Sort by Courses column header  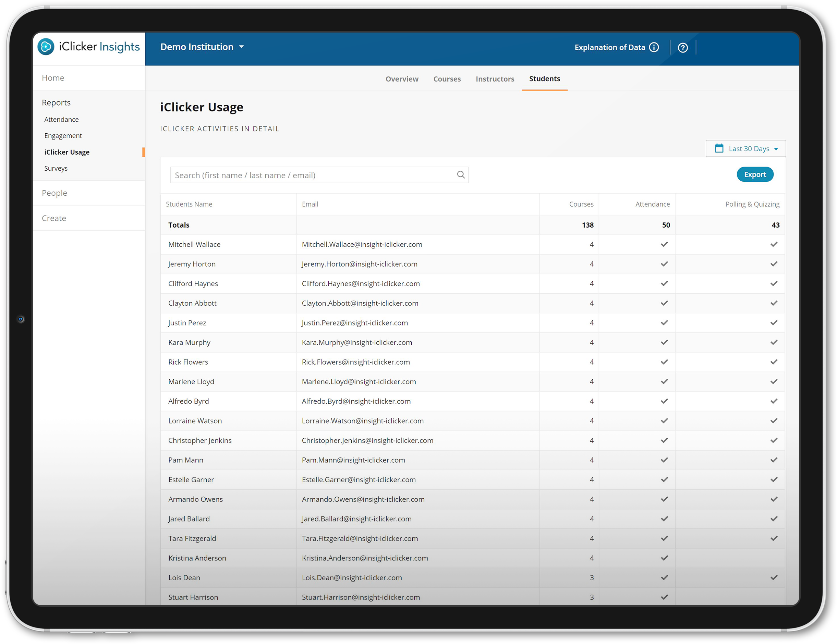581,204
